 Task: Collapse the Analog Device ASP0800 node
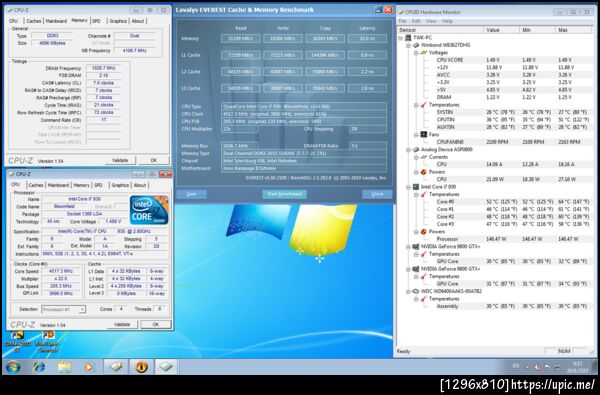click(x=408, y=150)
